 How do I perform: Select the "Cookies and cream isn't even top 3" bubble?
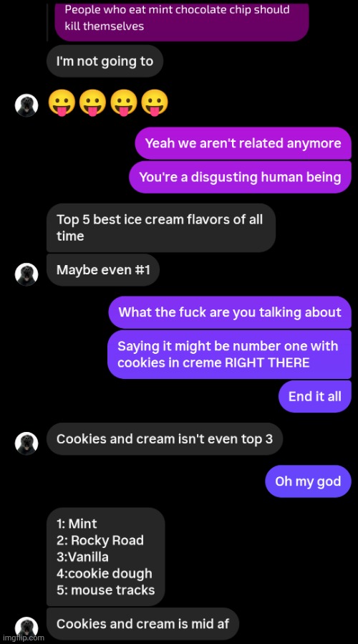click(x=165, y=438)
